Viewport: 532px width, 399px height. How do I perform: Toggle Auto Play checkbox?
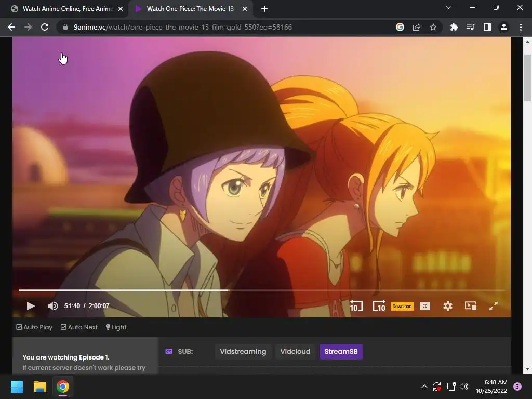[34, 327]
